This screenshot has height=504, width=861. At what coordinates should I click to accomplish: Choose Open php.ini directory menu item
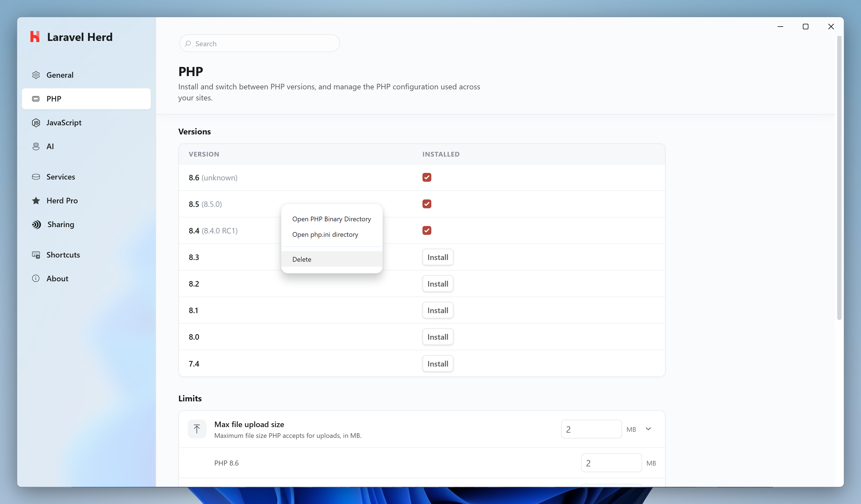[x=331, y=235]
